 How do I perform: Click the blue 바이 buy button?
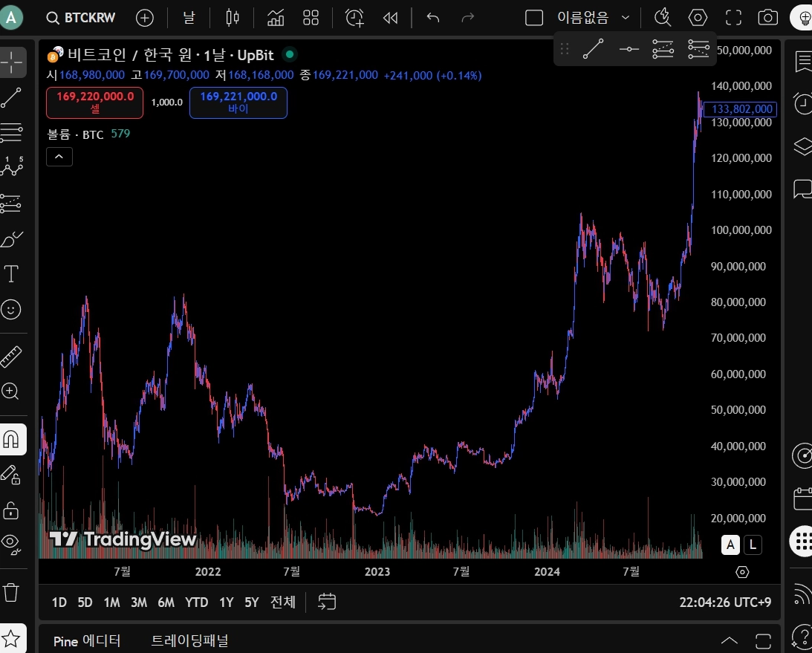(x=238, y=103)
